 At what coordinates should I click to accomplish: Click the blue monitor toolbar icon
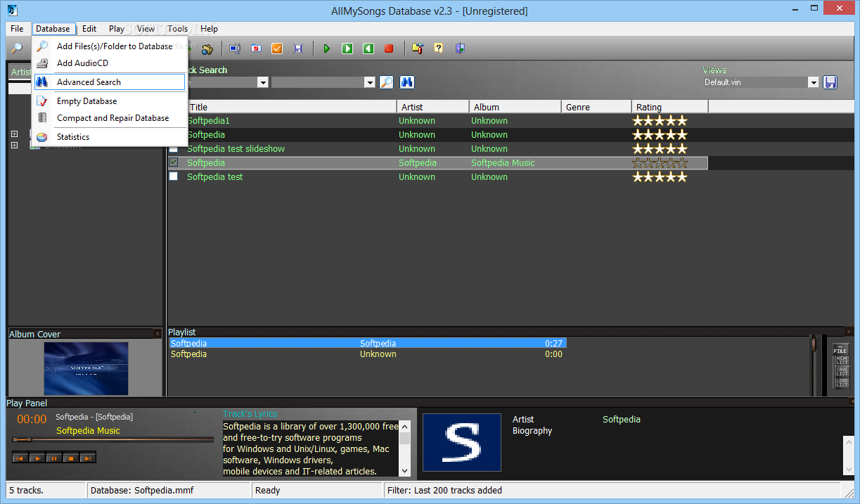(235, 49)
